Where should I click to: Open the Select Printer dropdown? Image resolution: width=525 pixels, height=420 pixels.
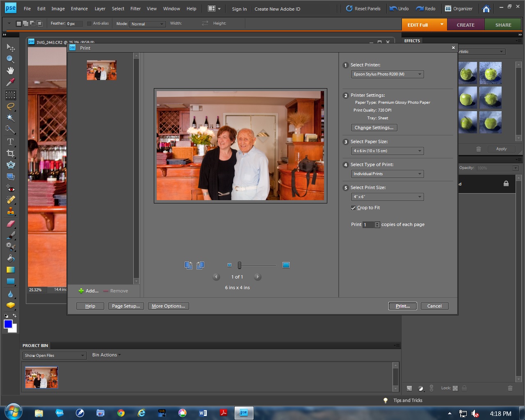387,74
